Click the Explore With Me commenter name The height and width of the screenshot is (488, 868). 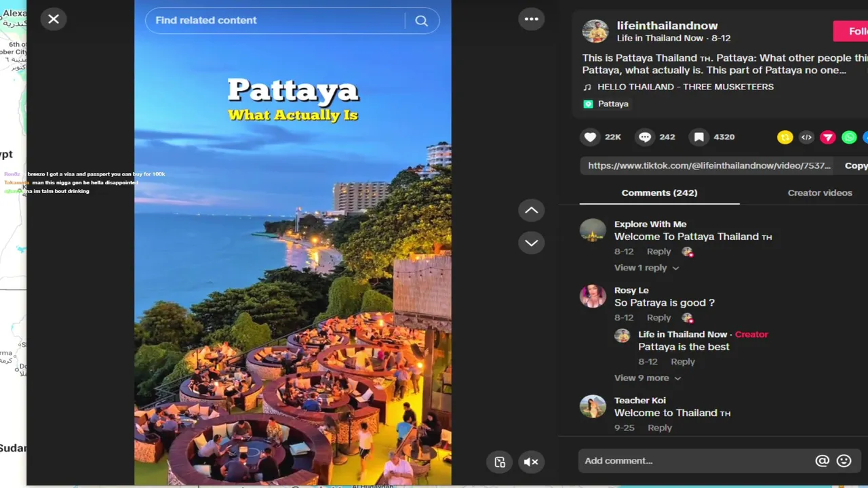pos(650,224)
